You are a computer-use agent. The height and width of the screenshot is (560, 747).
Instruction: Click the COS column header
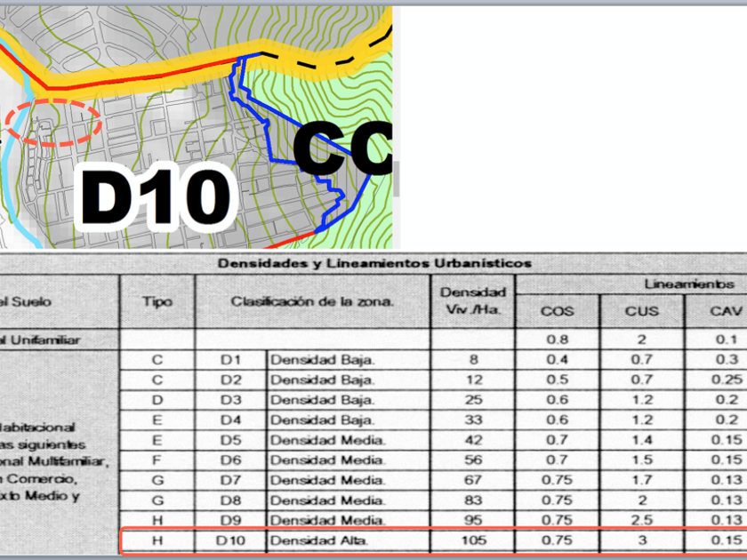[x=558, y=311]
